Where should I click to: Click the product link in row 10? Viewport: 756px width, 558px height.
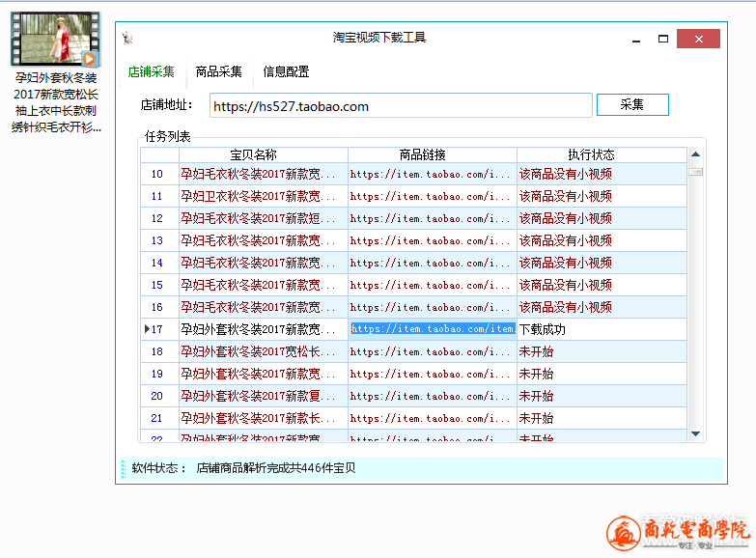[x=433, y=174]
